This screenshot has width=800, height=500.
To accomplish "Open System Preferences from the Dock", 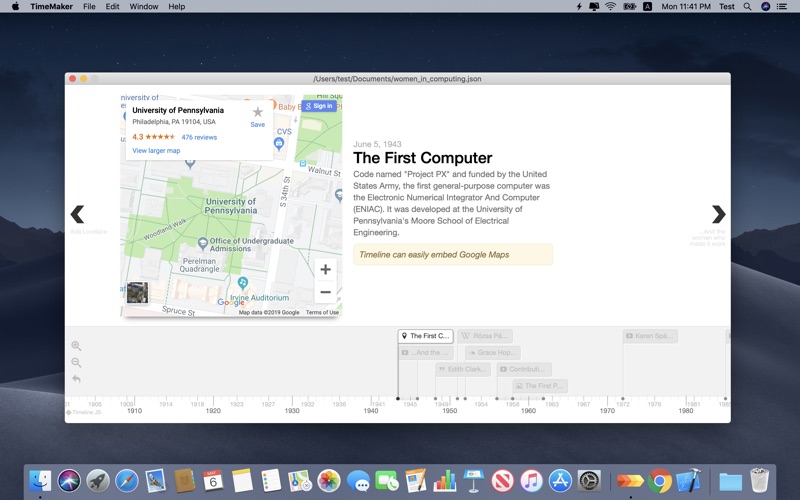I will [x=589, y=481].
